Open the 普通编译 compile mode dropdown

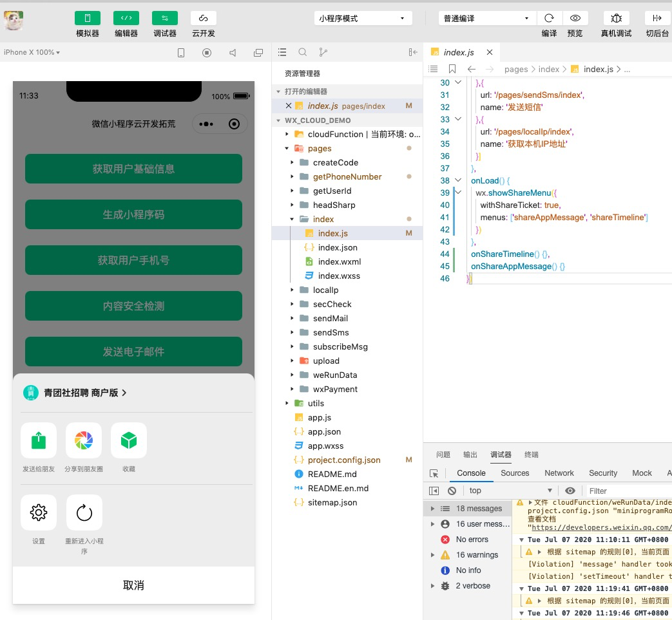point(487,19)
